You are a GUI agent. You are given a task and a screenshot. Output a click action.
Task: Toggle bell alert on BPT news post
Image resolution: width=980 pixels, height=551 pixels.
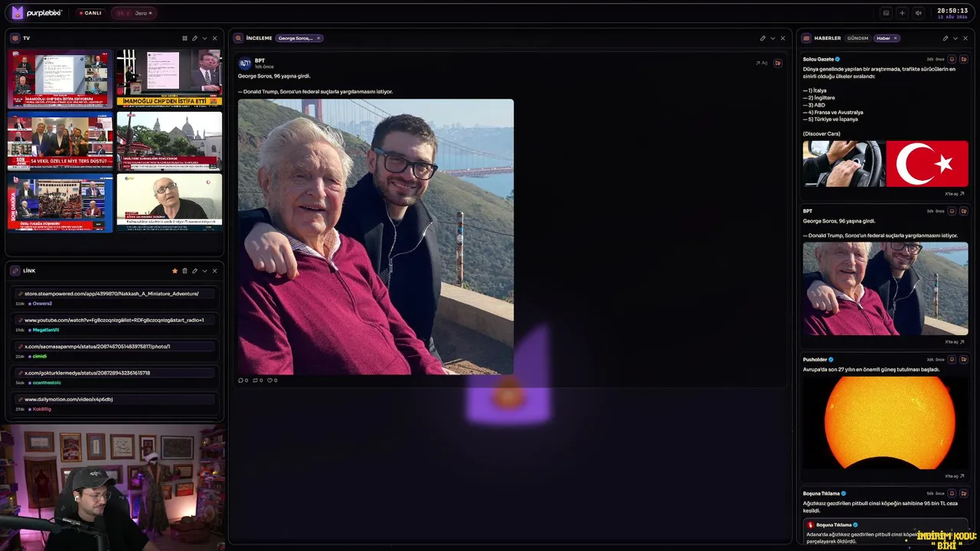[x=952, y=211]
